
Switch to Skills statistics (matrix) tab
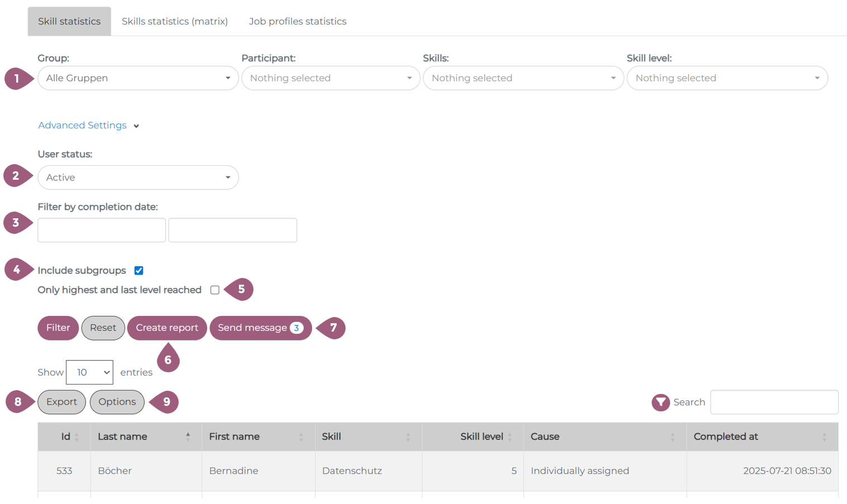175,21
